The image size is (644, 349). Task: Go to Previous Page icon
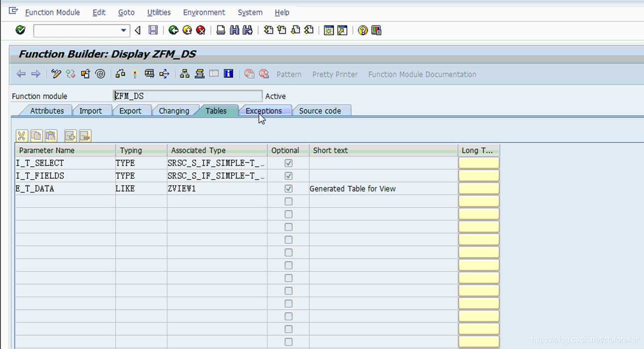(282, 30)
